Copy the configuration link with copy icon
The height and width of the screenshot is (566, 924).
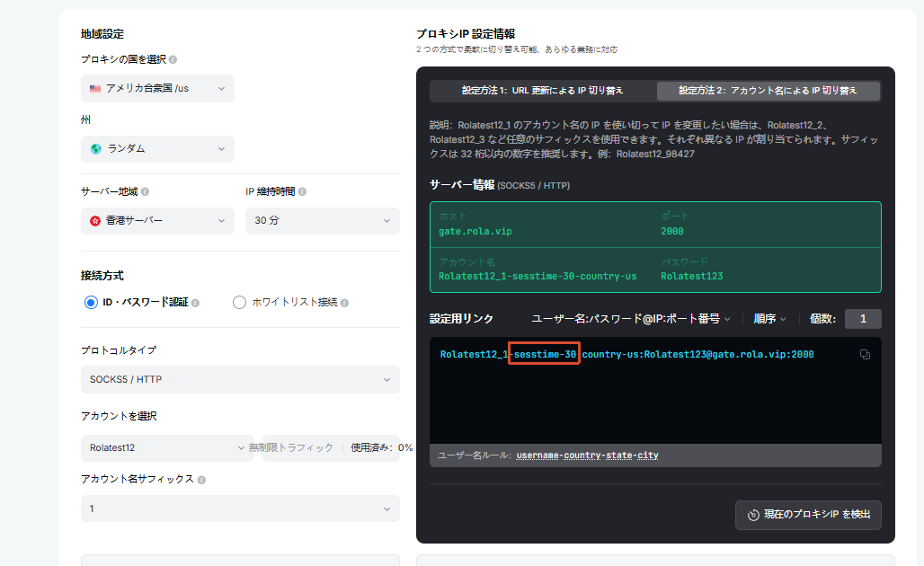click(x=865, y=355)
